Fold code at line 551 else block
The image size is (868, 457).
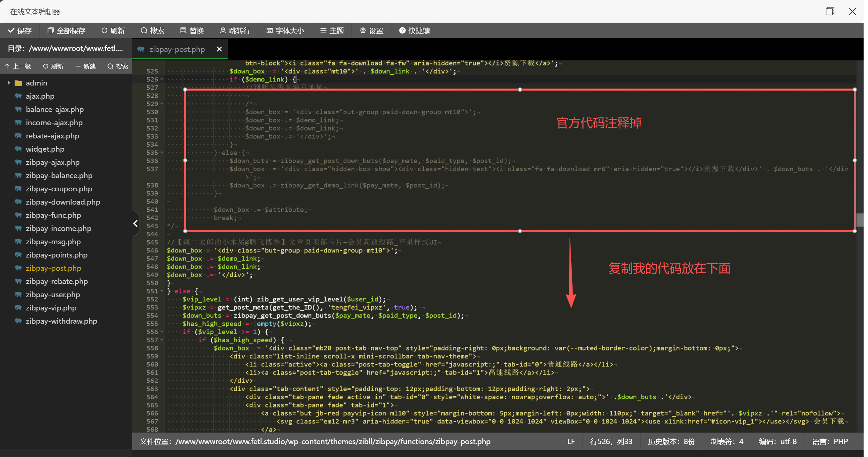tap(162, 291)
